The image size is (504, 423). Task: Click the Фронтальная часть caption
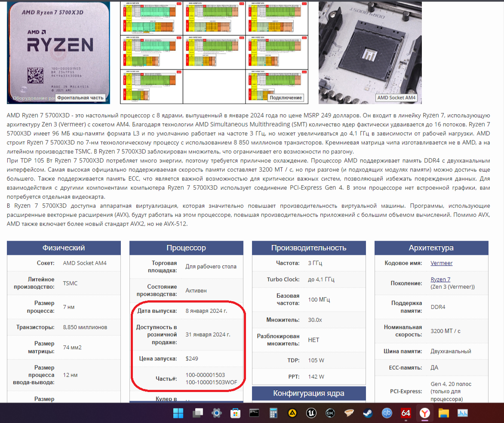[80, 98]
